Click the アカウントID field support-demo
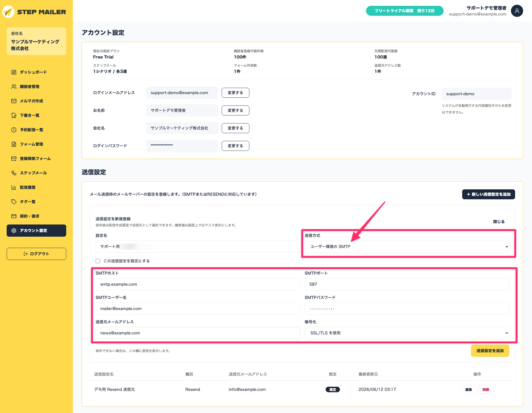The image size is (532, 413). (x=477, y=94)
